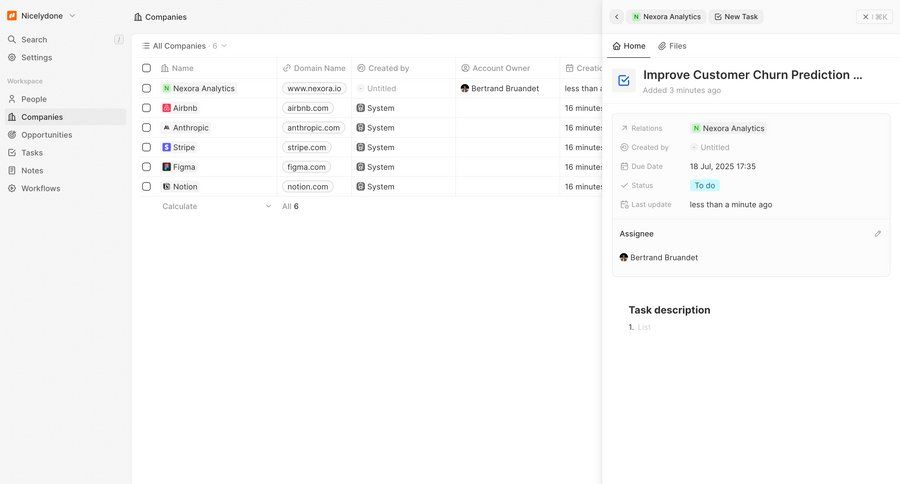Tick the Figma row checkbox
Screen dimensions: 900x484
tap(146, 167)
